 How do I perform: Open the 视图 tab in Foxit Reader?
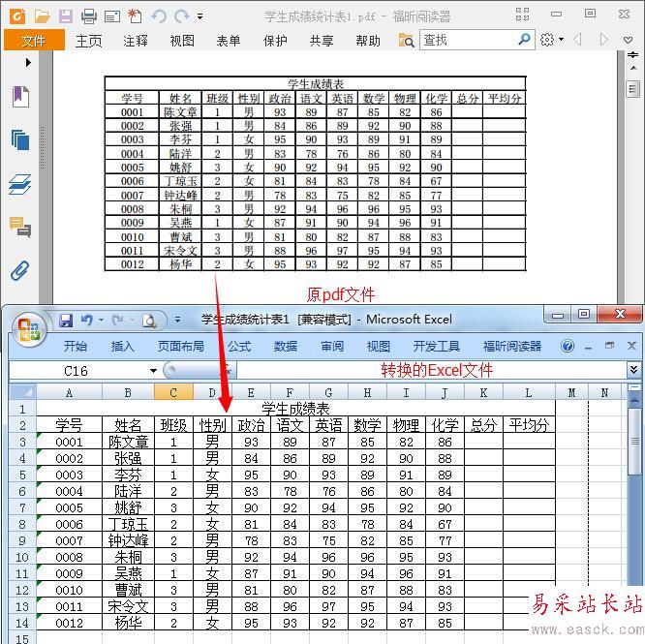click(182, 41)
